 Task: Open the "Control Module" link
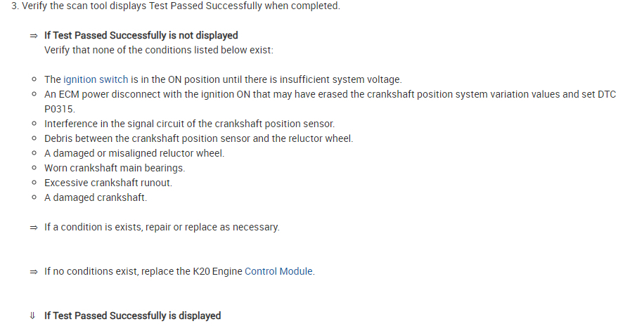pyautogui.click(x=278, y=271)
